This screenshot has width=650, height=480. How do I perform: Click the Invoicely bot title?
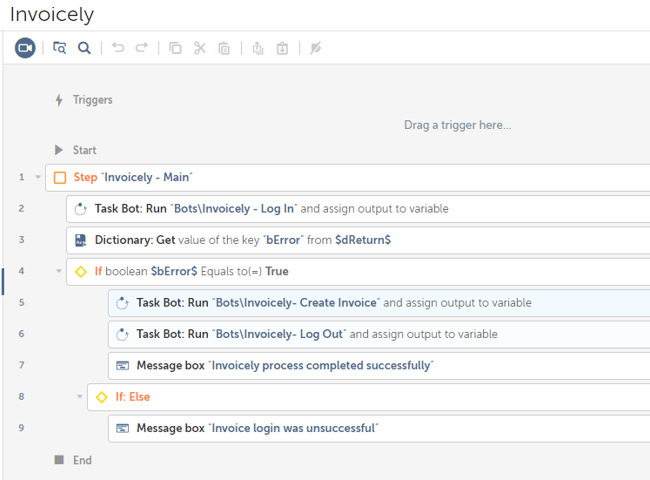pyautogui.click(x=52, y=15)
